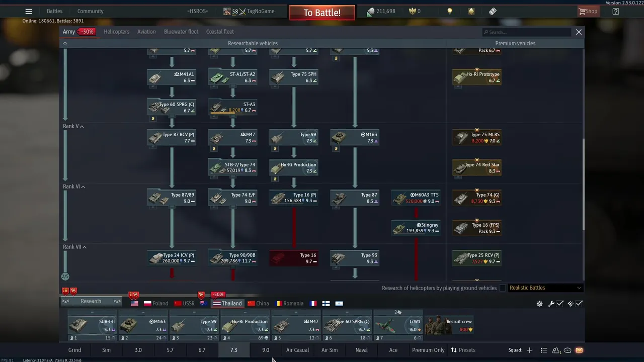
Task: Click the Silver Lions balance icon
Action: point(370,12)
